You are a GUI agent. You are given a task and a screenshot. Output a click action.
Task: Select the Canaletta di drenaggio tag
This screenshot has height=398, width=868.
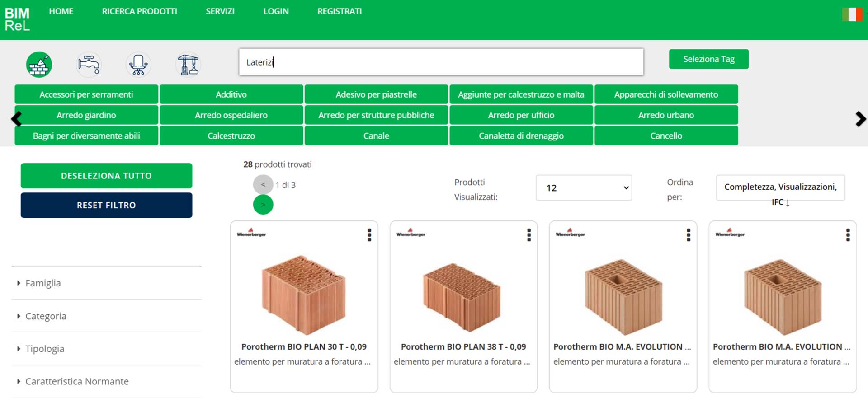pos(521,136)
